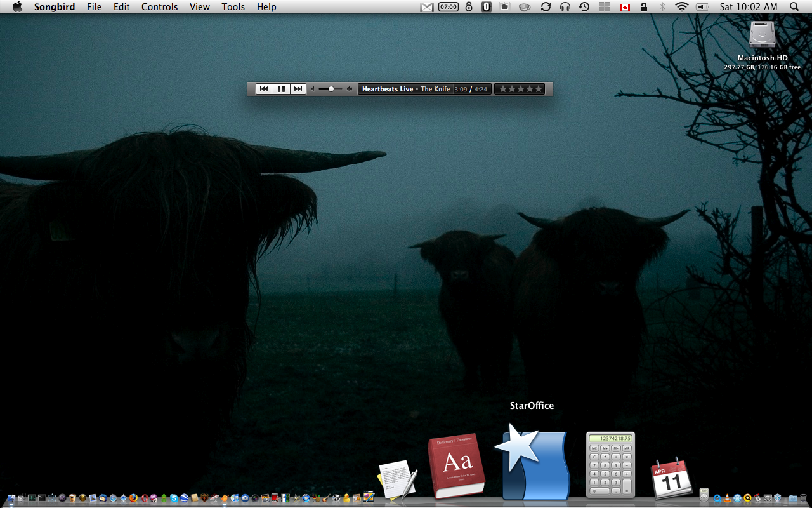Click the low-volume speaker icon
The height and width of the screenshot is (508, 812).
tap(313, 89)
